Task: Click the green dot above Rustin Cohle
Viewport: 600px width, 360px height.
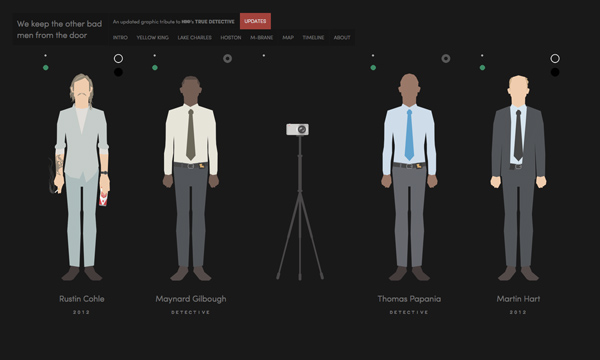Action: [x=46, y=68]
